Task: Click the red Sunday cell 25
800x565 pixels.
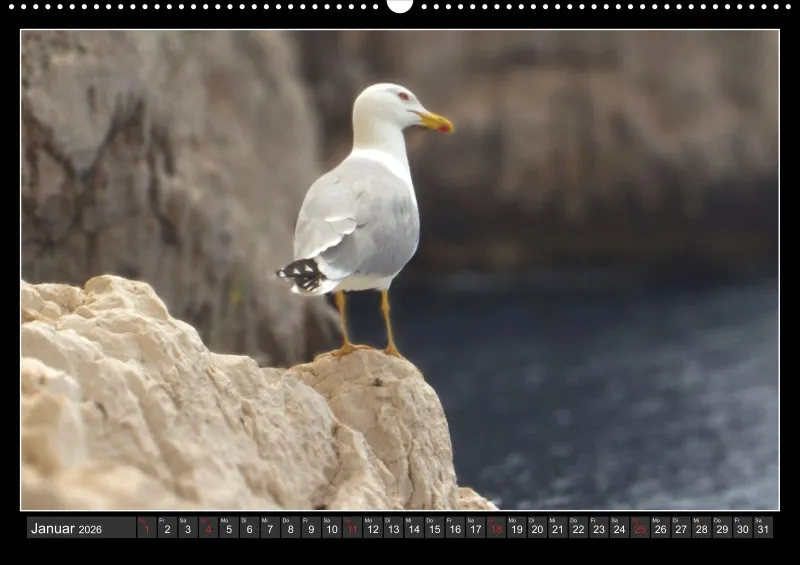Action: click(x=640, y=528)
